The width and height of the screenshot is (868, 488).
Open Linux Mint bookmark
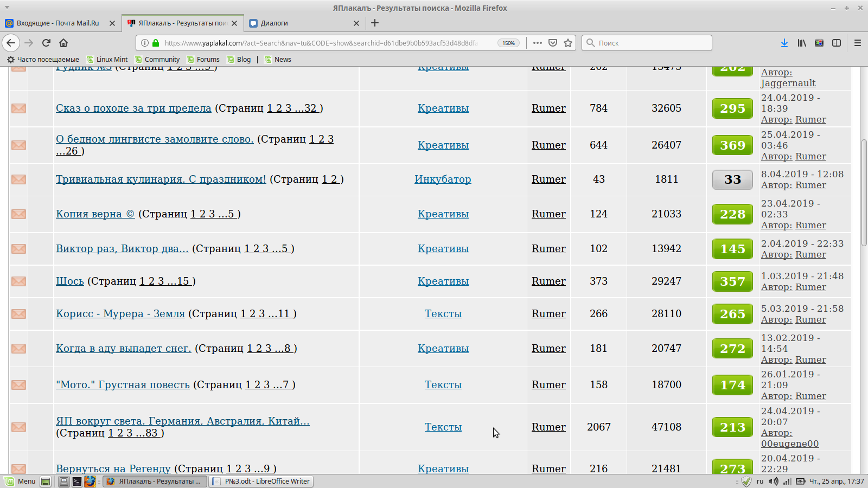tap(107, 60)
